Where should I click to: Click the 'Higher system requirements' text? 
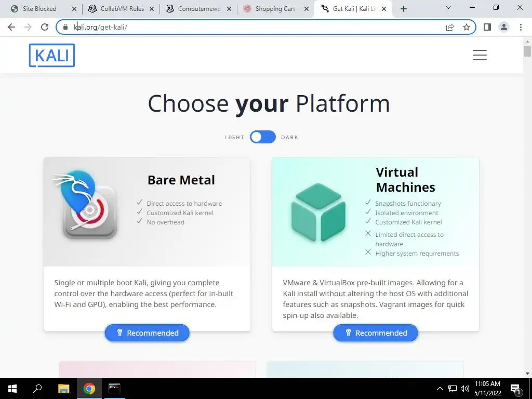click(x=417, y=254)
